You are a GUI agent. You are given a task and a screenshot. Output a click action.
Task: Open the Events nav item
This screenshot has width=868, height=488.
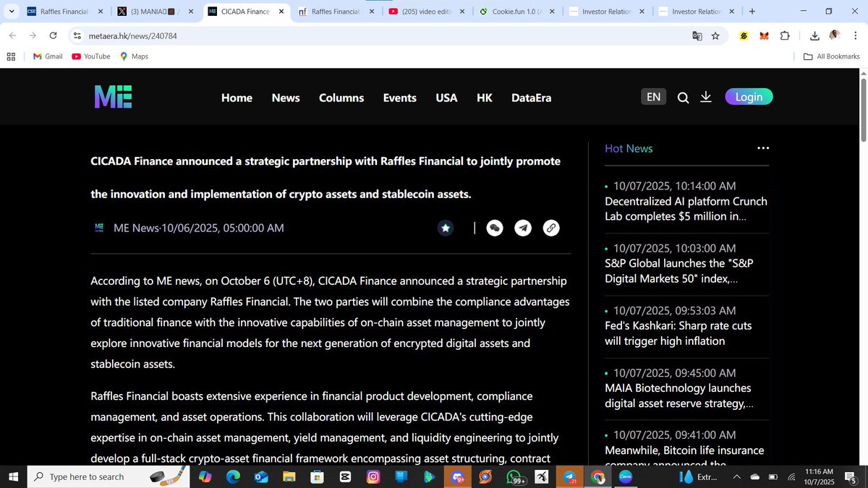(400, 98)
